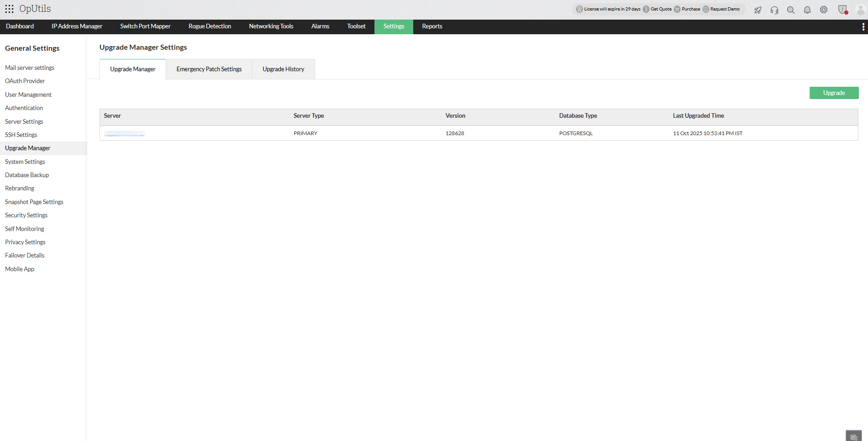Select Upgrade Manager in sidebar
The width and height of the screenshot is (868, 441).
pos(28,148)
